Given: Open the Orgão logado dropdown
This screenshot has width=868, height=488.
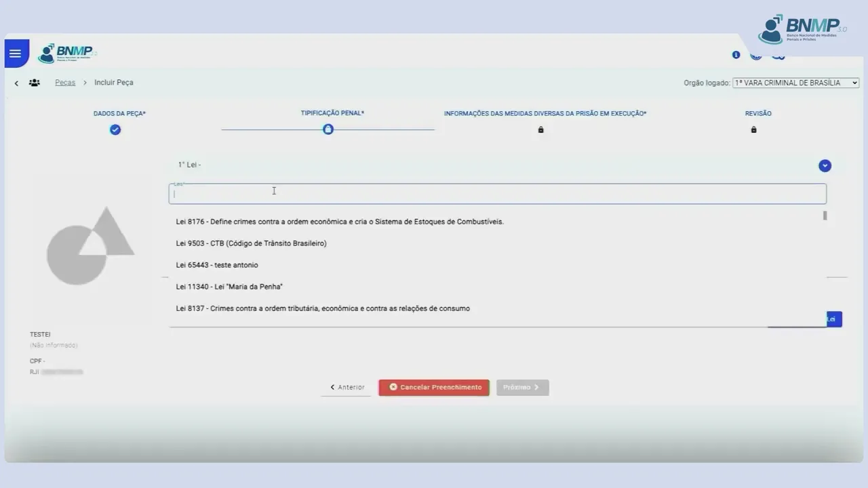Looking at the screenshot, I should click(x=796, y=83).
